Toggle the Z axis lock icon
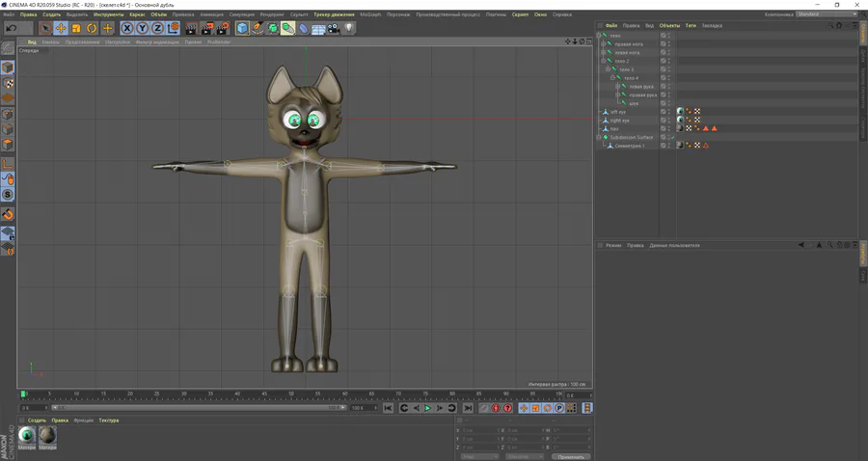The image size is (868, 461). [157, 28]
